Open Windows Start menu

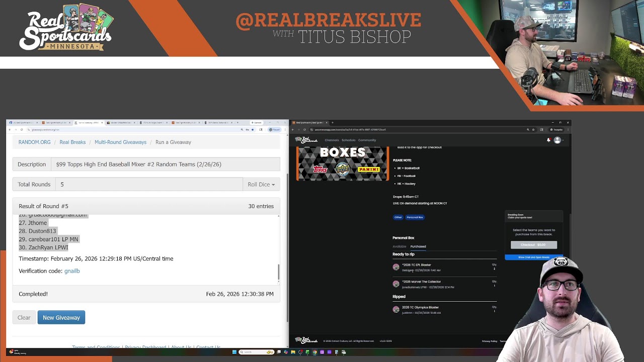tap(234, 352)
